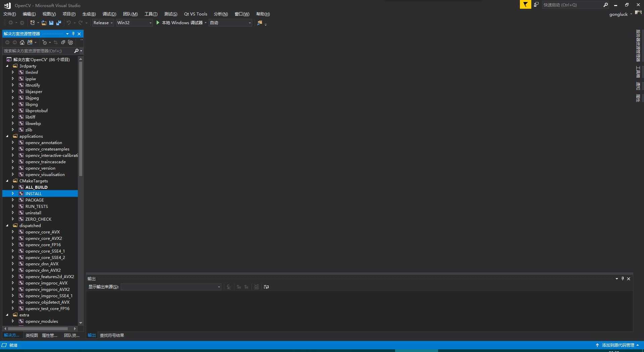Click the Send Feedback icon
The height and width of the screenshot is (352, 644).
point(536,5)
